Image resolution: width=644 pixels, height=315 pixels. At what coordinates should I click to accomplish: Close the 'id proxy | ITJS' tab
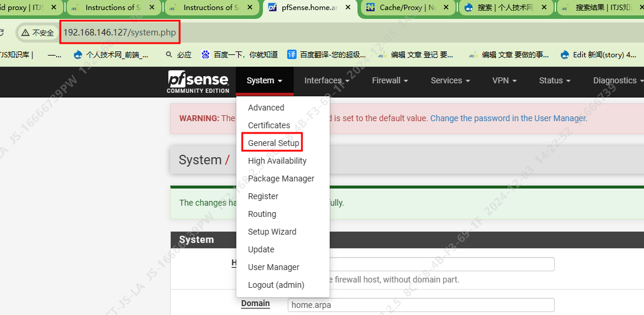point(54,8)
